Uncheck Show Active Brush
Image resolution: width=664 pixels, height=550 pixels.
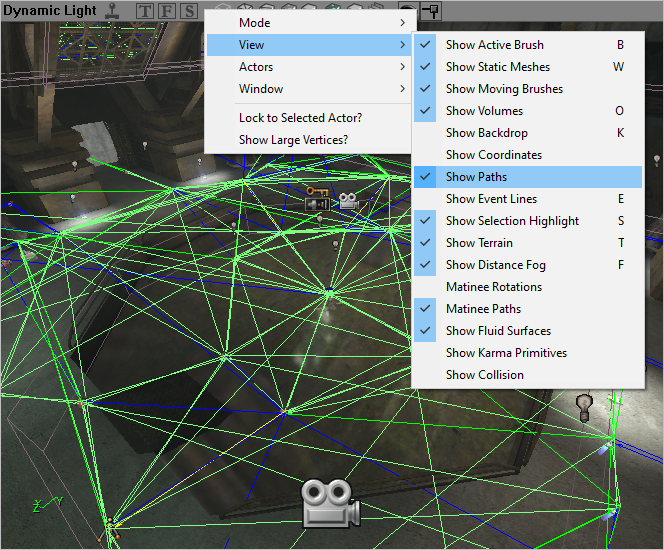pyautogui.click(x=494, y=45)
